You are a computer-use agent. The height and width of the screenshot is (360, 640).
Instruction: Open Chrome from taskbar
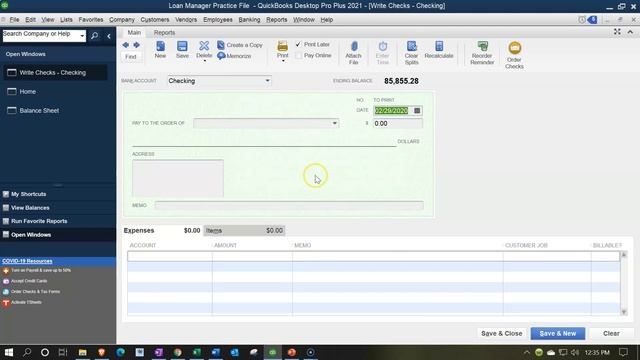pyautogui.click(x=178, y=352)
